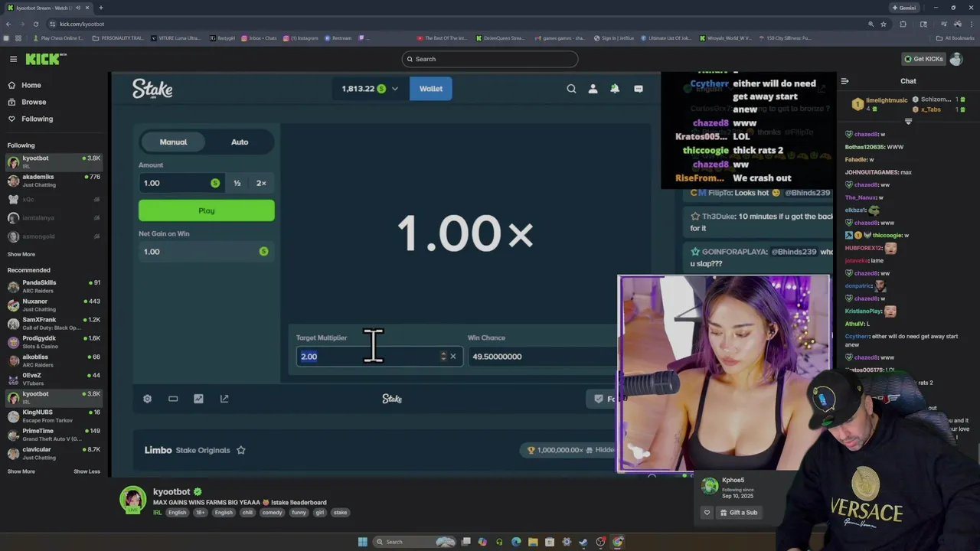Open the Windows Start menu
The image size is (980, 551).
(x=362, y=542)
